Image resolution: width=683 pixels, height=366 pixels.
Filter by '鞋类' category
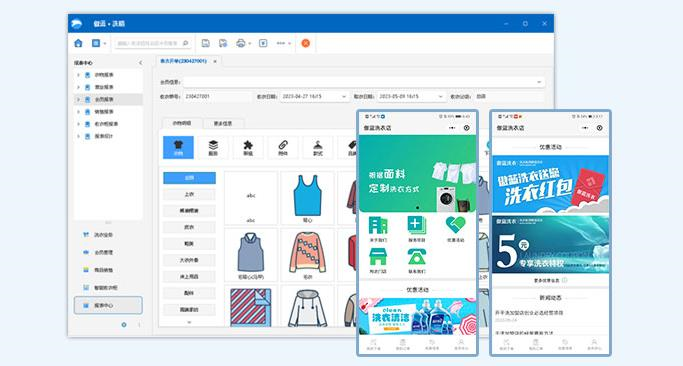coord(189,244)
